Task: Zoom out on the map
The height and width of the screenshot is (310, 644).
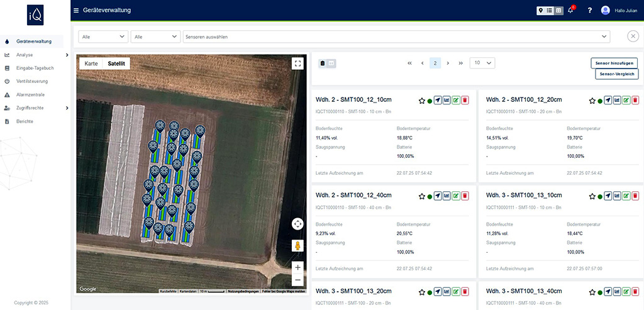Action: click(297, 280)
